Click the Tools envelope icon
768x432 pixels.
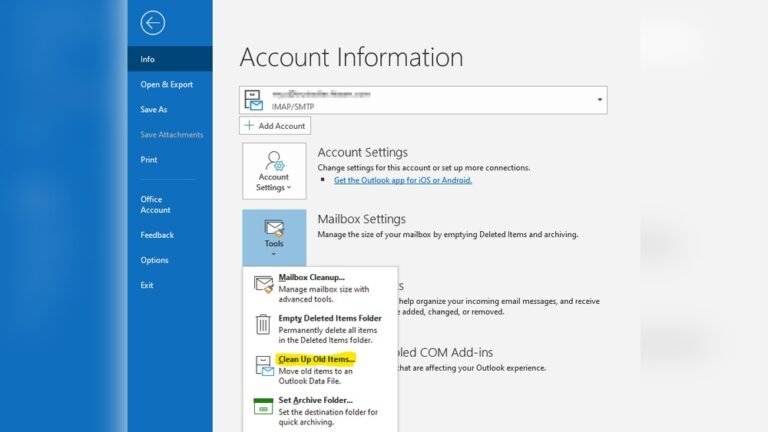(x=274, y=228)
